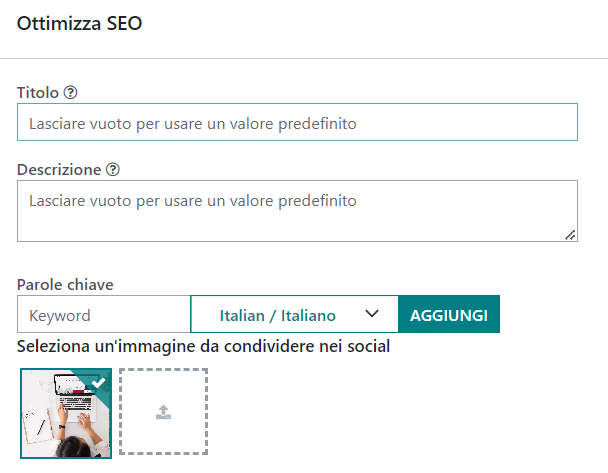This screenshot has height=473, width=608.
Task: Open the Italian / Italiano language selector
Action: [294, 314]
